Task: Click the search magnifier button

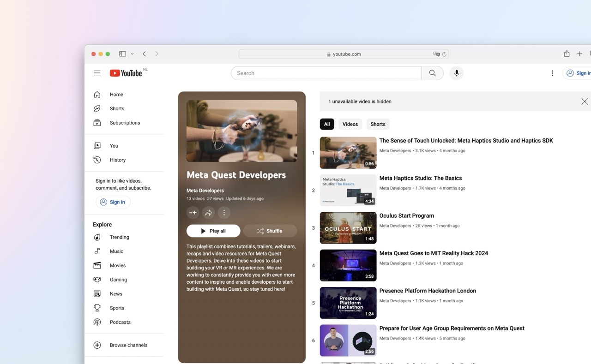Action: pyautogui.click(x=432, y=73)
